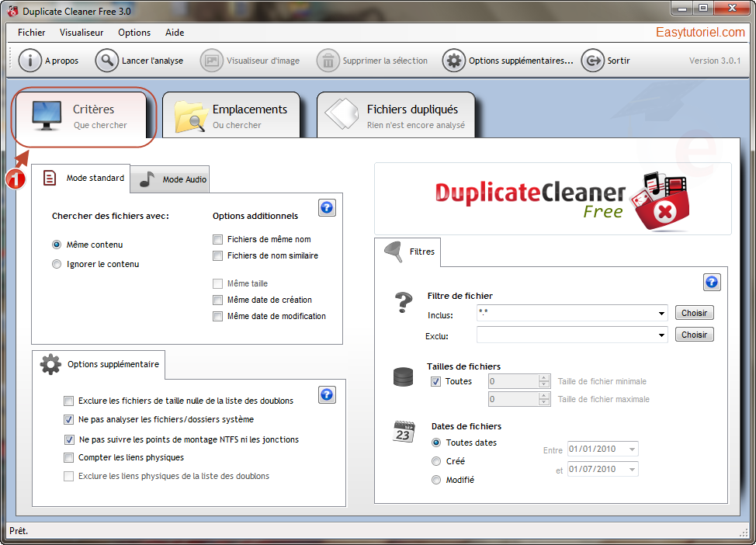Click the Version 3.0.1 label
This screenshot has height=545, width=756.
(x=715, y=61)
